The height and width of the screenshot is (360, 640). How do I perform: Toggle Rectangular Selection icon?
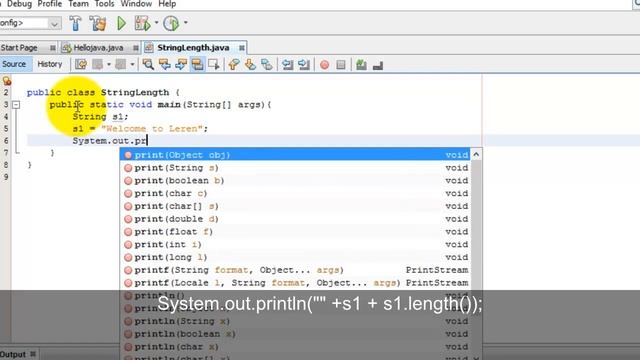[214, 64]
